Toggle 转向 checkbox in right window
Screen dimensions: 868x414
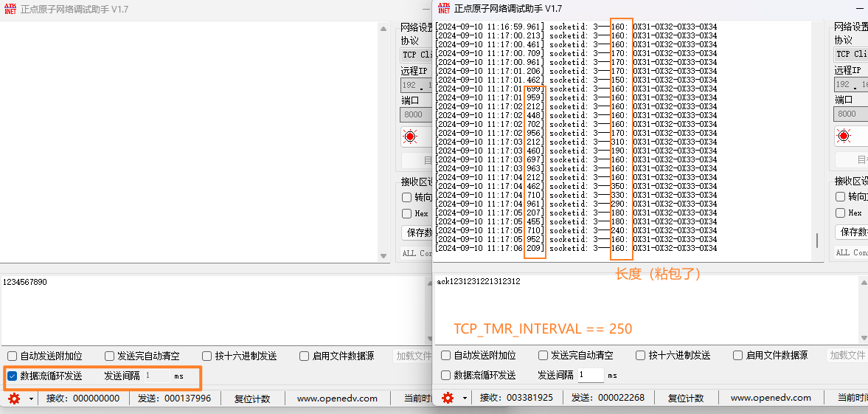click(x=840, y=197)
